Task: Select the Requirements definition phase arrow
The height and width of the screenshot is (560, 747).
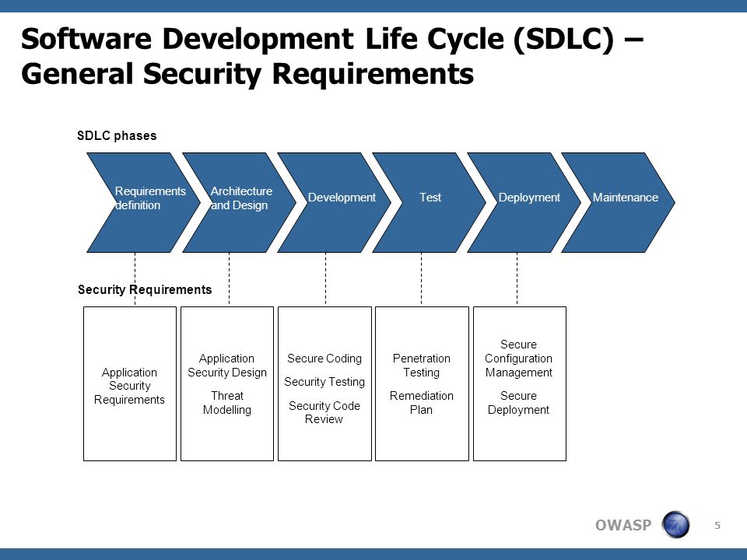Action: point(144,202)
